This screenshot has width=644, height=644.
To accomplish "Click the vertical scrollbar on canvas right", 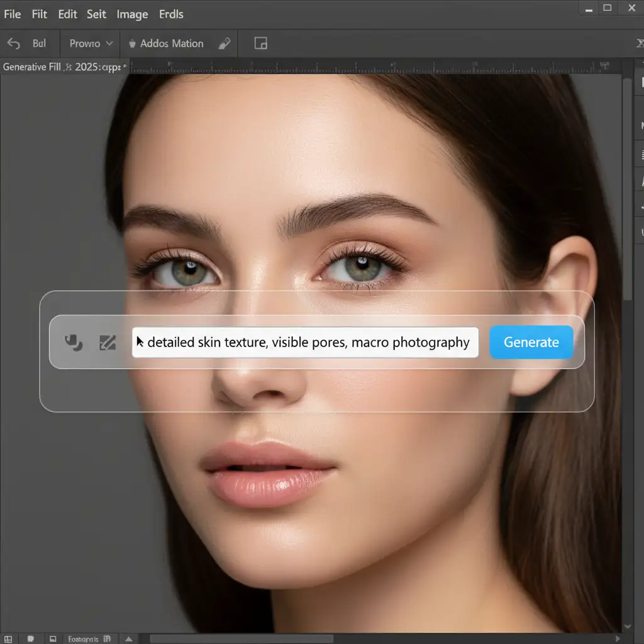I will (627, 189).
